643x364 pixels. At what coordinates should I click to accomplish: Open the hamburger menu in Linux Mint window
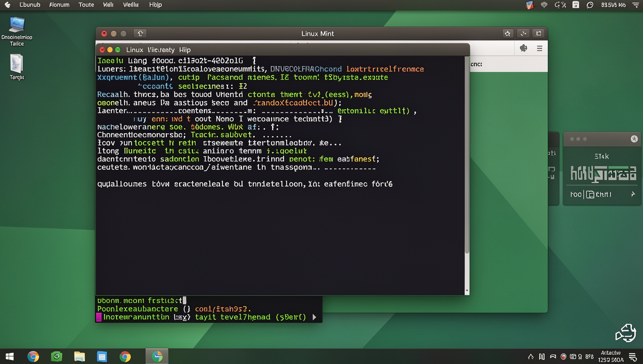pyautogui.click(x=539, y=48)
